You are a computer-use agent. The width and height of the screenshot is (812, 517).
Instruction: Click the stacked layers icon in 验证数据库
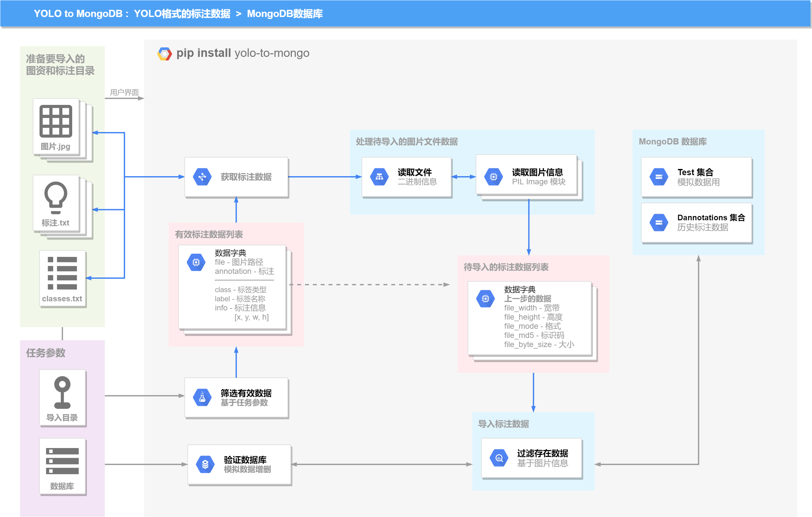pos(205,464)
